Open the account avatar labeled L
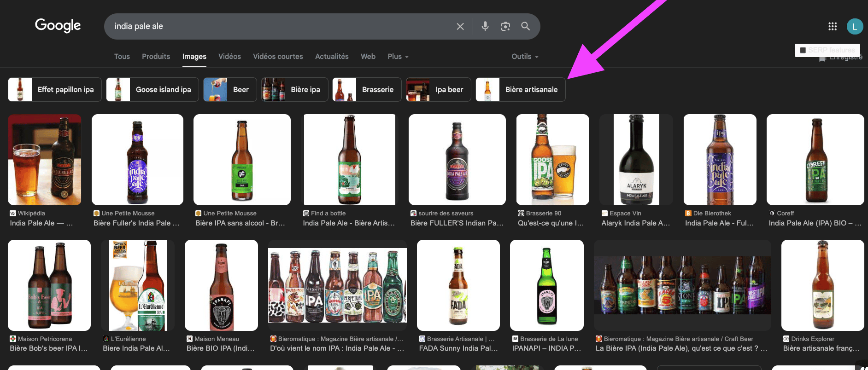The width and height of the screenshot is (868, 370). 855,26
